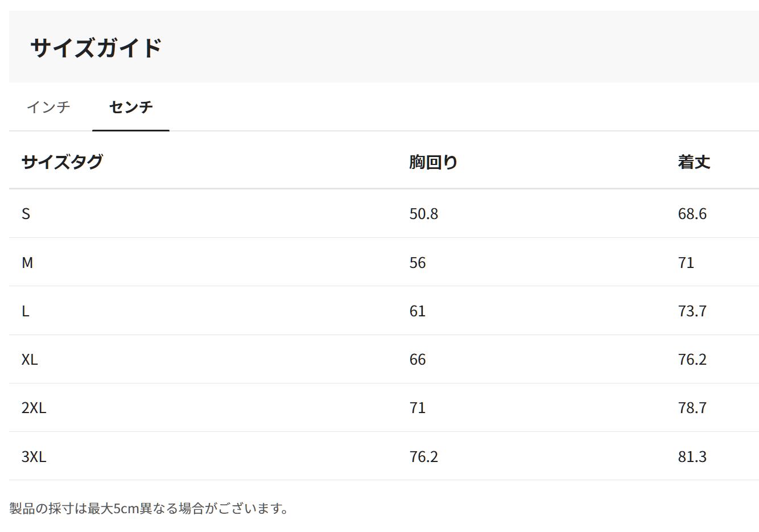Click the 着丈 column header
Viewport: 759px width, 532px height.
[x=694, y=162]
